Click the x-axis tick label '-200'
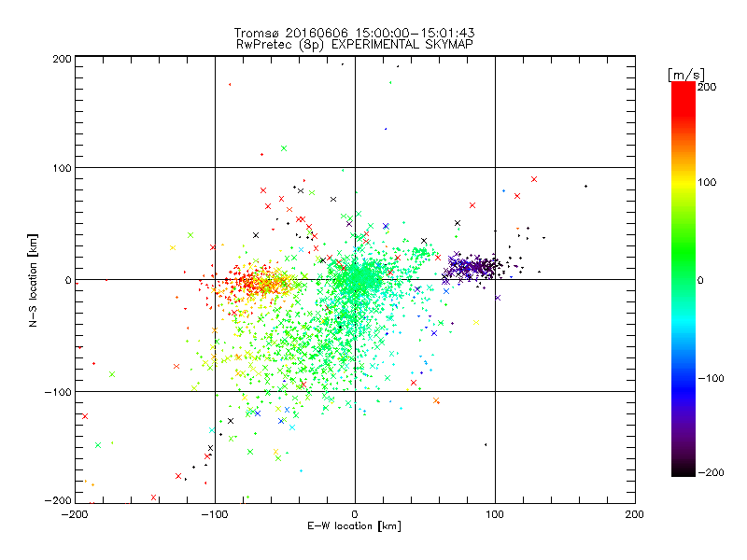The width and height of the screenshot is (747, 560). pyautogui.click(x=75, y=514)
